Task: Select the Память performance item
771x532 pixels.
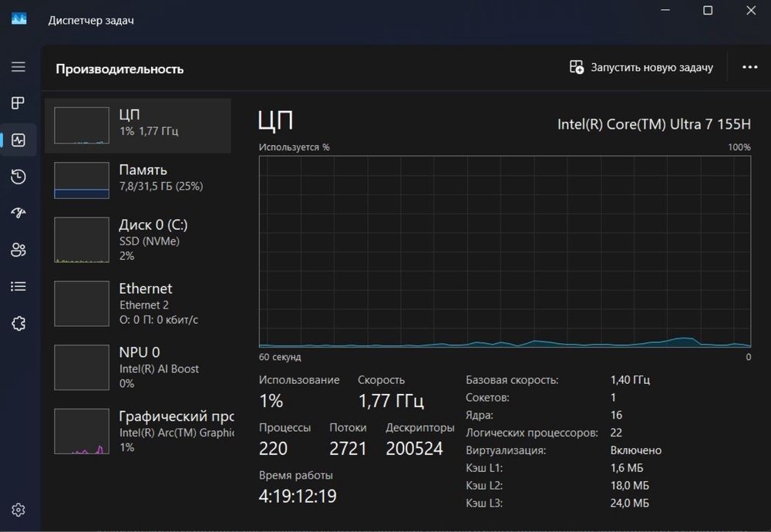Action: [138, 180]
